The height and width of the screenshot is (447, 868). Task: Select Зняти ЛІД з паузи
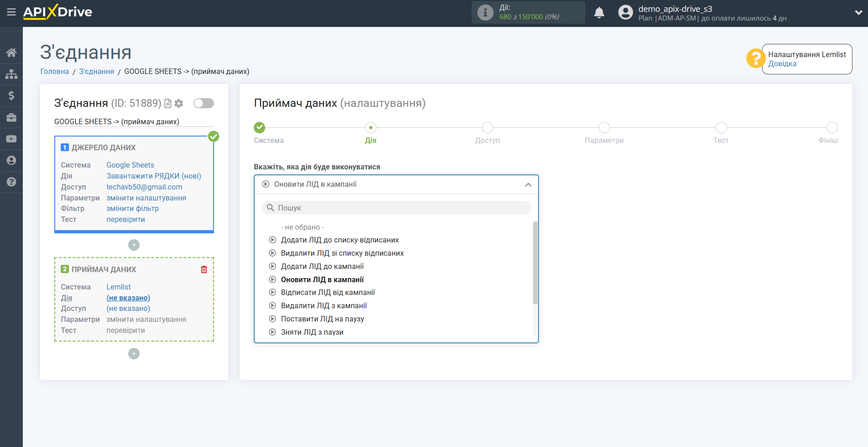click(x=312, y=332)
